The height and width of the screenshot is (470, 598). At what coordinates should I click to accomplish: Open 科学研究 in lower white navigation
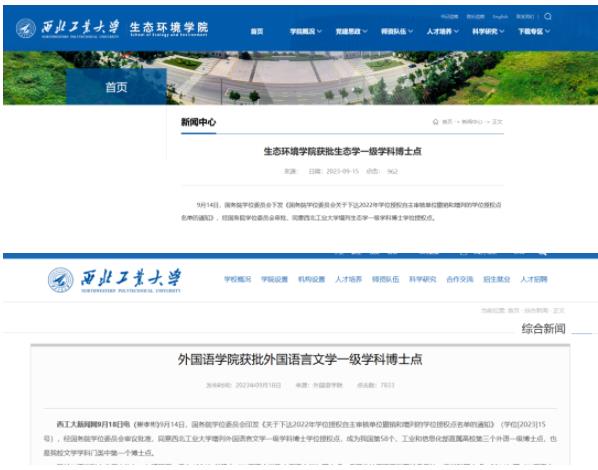pyautogui.click(x=423, y=279)
